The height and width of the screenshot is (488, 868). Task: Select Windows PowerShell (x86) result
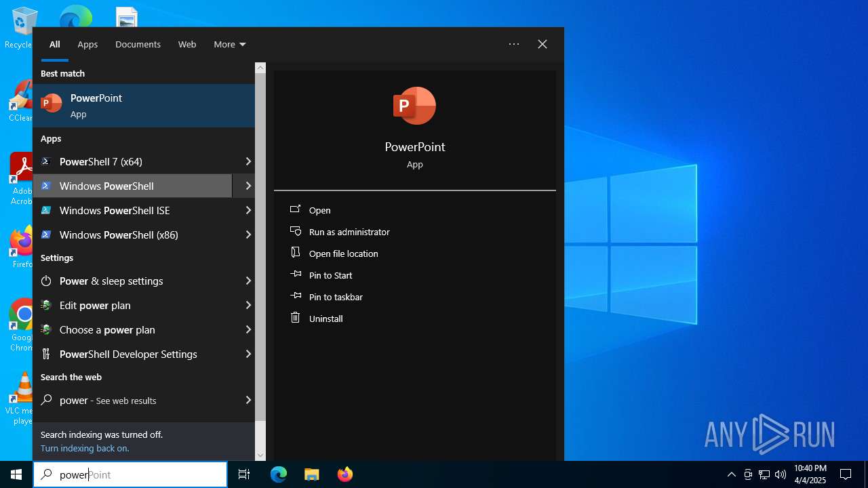click(132, 235)
